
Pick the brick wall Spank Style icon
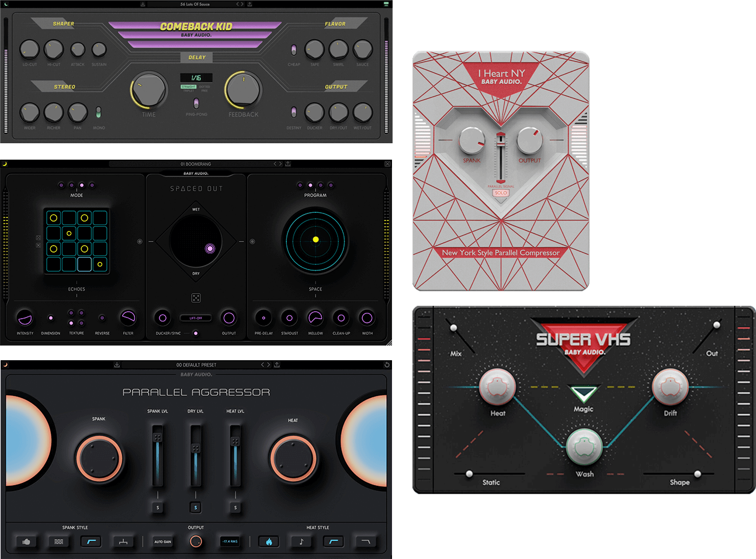[58, 541]
